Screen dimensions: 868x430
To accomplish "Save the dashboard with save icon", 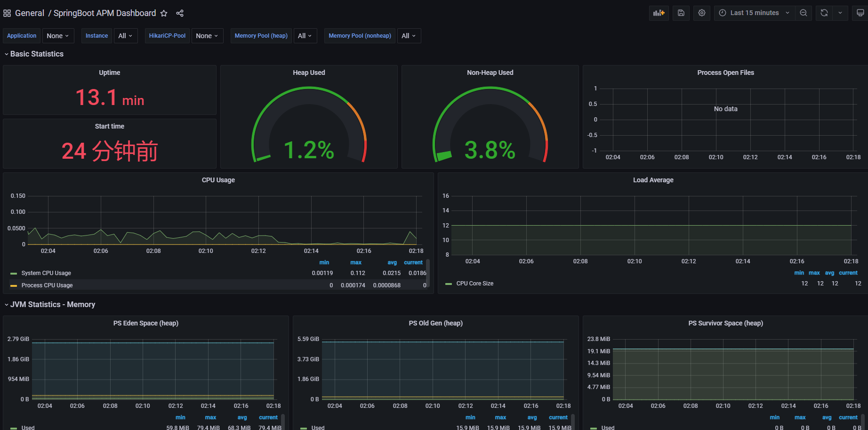I will coord(681,13).
